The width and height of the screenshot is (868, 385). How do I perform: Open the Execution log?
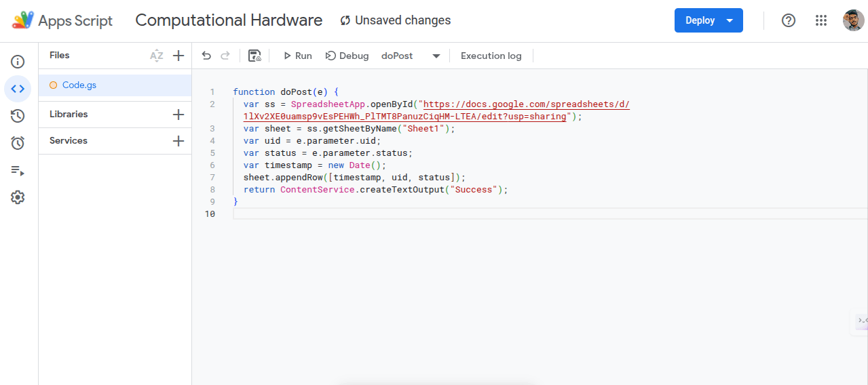pyautogui.click(x=491, y=56)
